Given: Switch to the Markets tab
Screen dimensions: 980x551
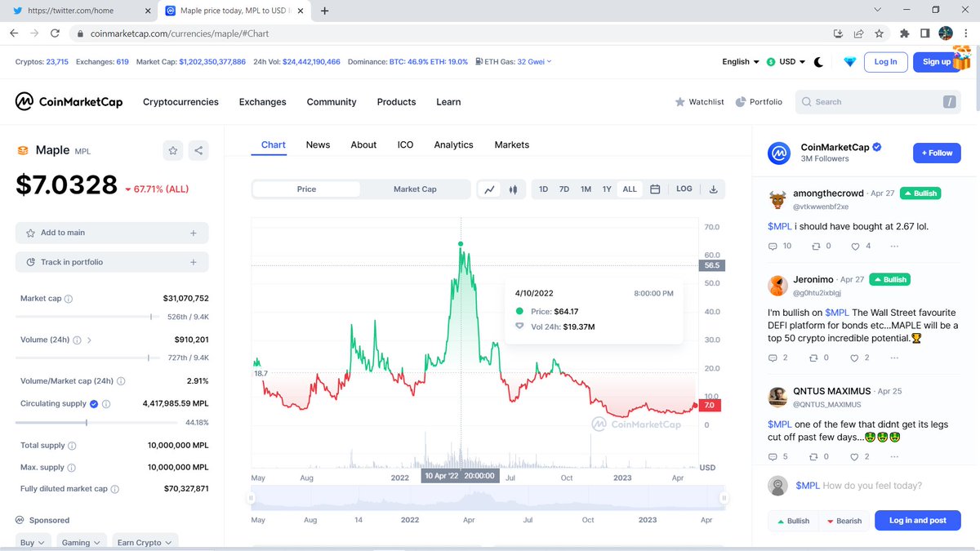Looking at the screenshot, I should [511, 144].
